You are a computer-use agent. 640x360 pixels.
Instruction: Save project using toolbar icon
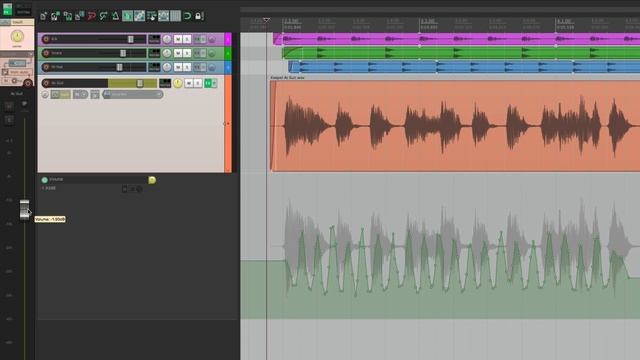pyautogui.click(x=68, y=16)
